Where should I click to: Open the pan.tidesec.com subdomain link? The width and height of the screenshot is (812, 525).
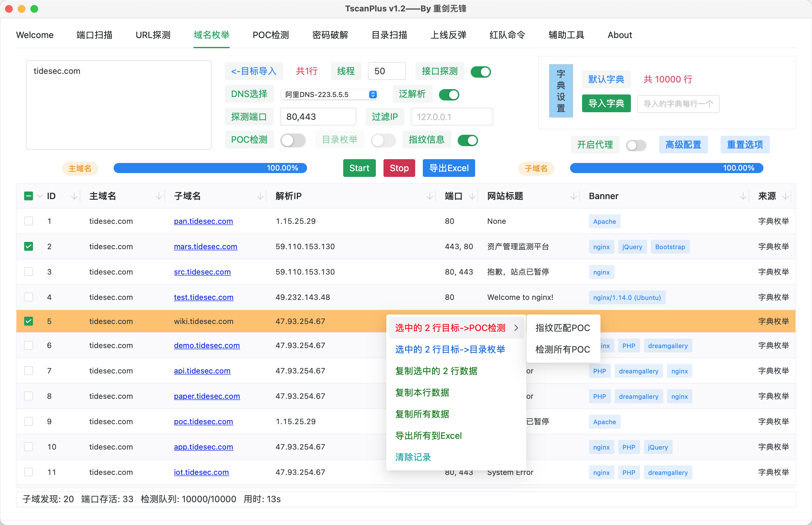(203, 221)
